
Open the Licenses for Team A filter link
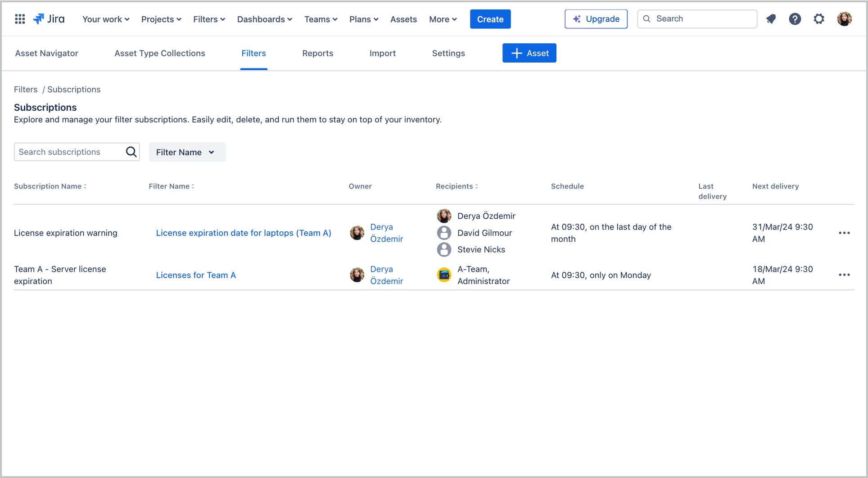[196, 275]
